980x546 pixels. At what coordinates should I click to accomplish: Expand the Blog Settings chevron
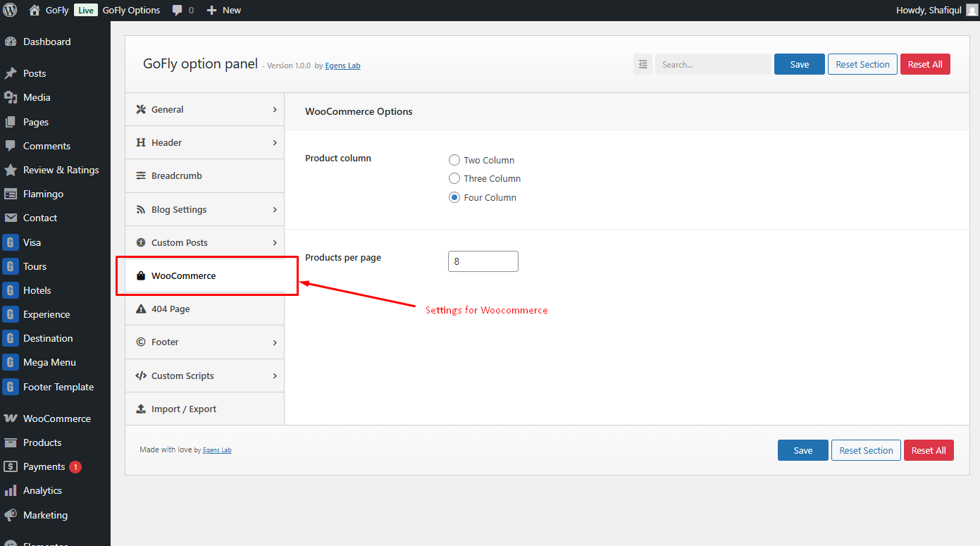coord(275,209)
